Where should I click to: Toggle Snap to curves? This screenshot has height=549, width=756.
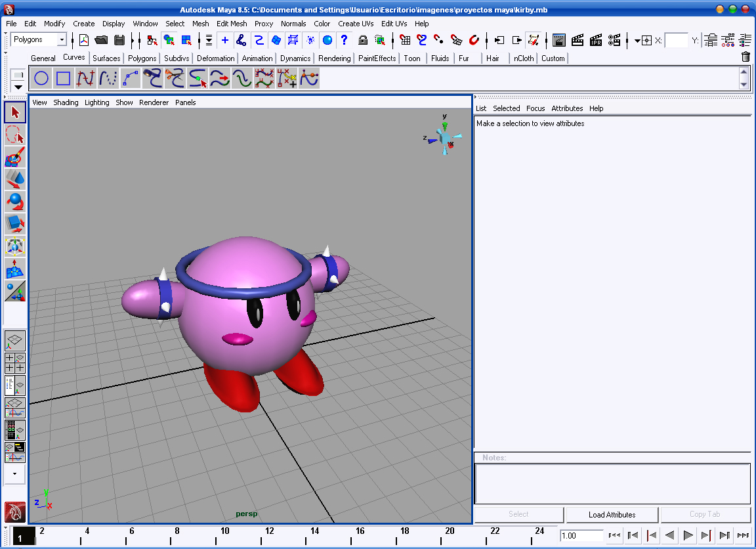(422, 40)
